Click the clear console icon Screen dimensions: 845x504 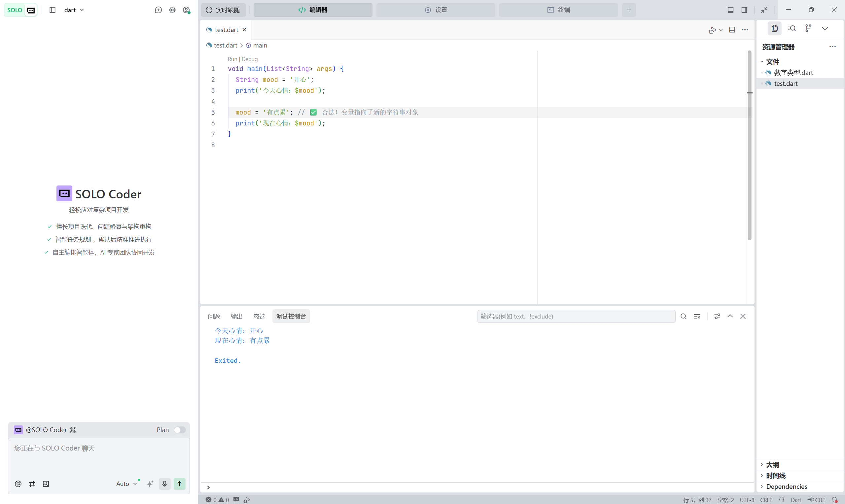click(x=697, y=316)
